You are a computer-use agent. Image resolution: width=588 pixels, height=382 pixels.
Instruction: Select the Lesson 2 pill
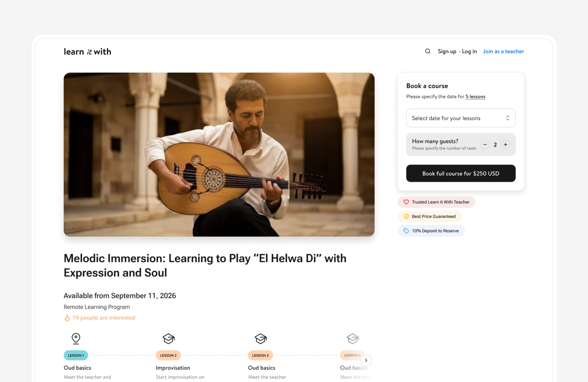click(168, 355)
